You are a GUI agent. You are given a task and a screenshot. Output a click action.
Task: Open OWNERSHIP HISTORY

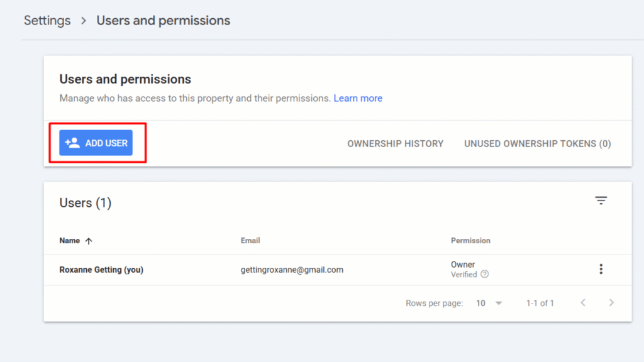[395, 144]
